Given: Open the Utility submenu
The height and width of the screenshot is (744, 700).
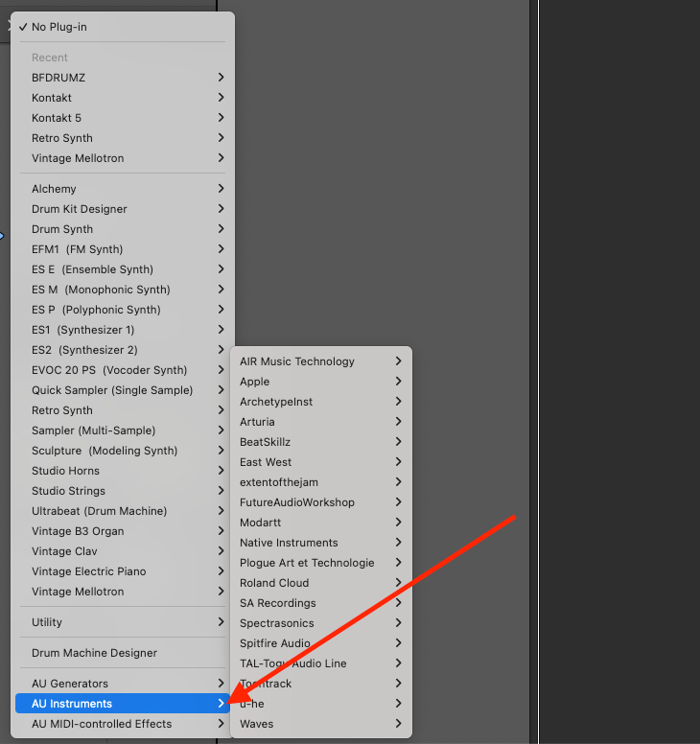Looking at the screenshot, I should (x=123, y=622).
